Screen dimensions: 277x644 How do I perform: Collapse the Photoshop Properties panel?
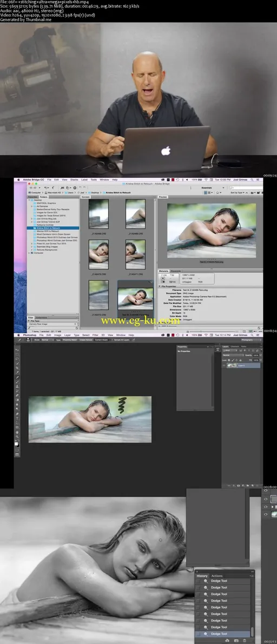coord(208,347)
